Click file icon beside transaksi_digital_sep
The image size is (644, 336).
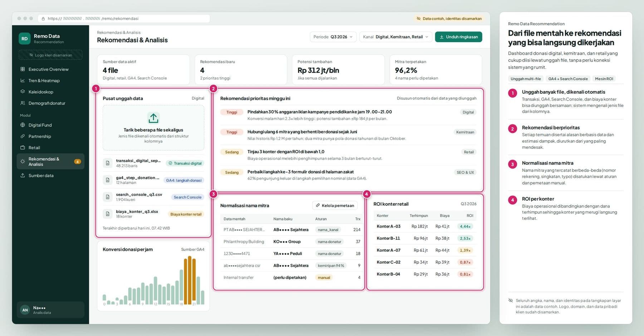(x=107, y=163)
